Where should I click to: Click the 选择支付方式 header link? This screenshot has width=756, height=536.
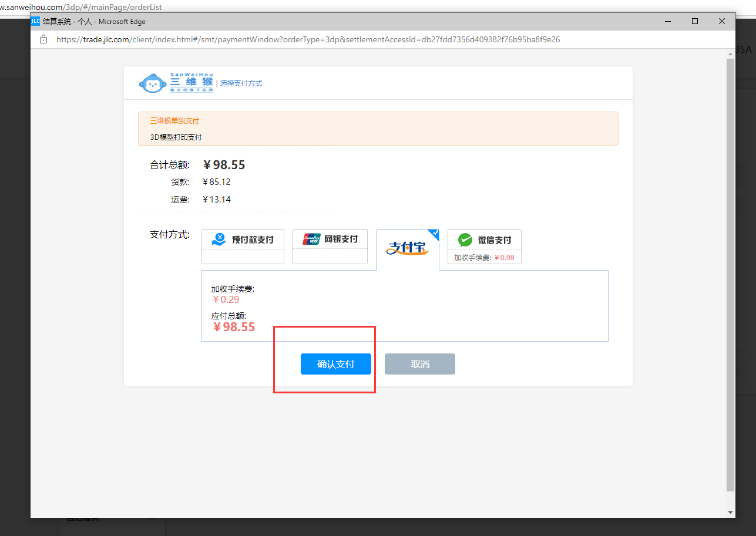241,83
